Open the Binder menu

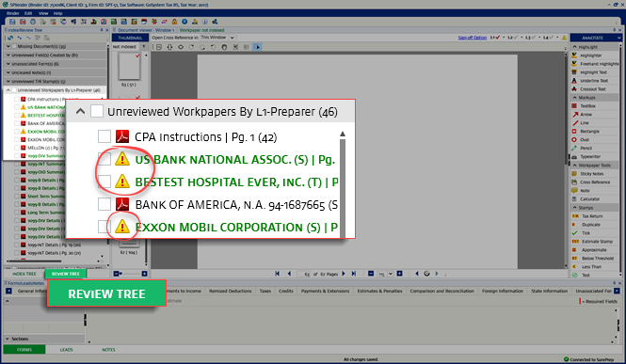(x=13, y=13)
